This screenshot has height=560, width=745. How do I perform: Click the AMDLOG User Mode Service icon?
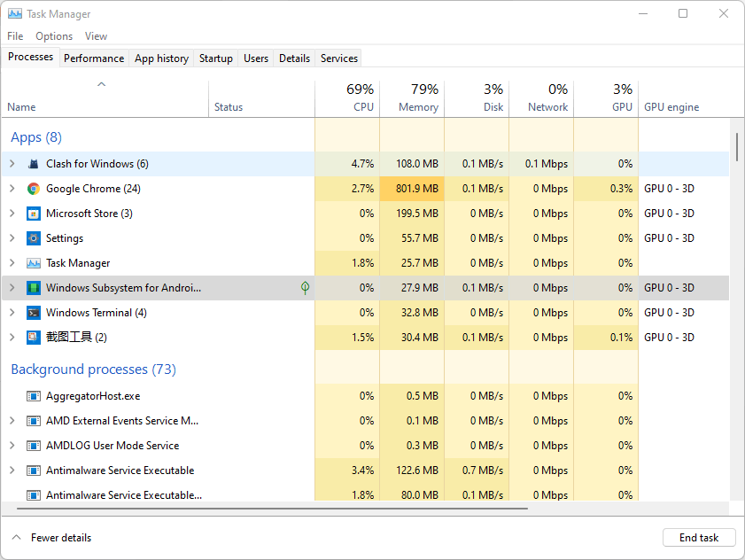34,446
